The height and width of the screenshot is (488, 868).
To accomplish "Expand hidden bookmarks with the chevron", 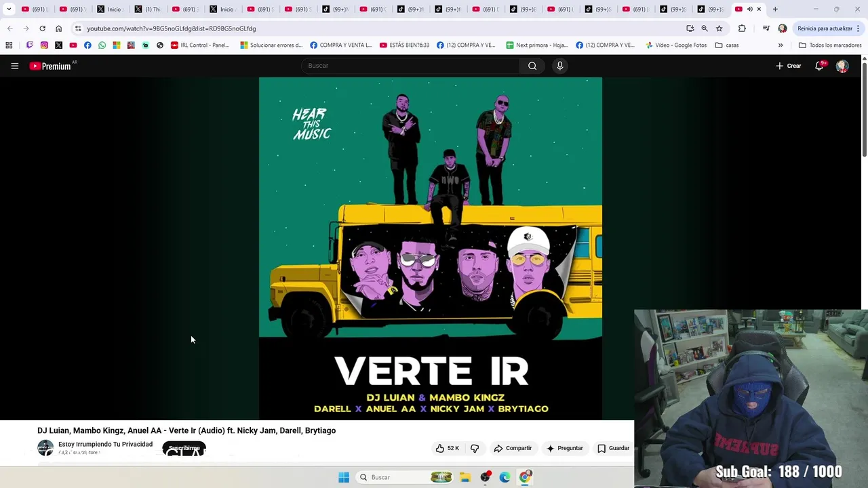I will point(781,45).
